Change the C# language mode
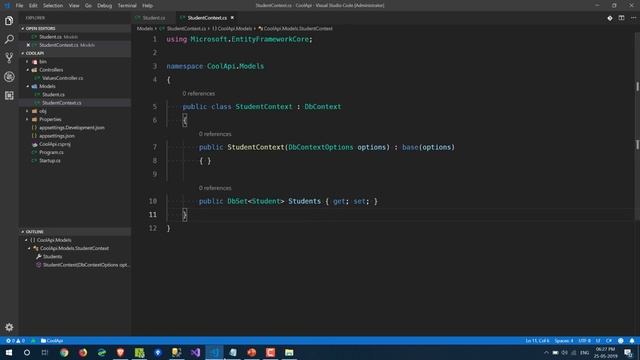The image size is (640, 360). pos(609,341)
